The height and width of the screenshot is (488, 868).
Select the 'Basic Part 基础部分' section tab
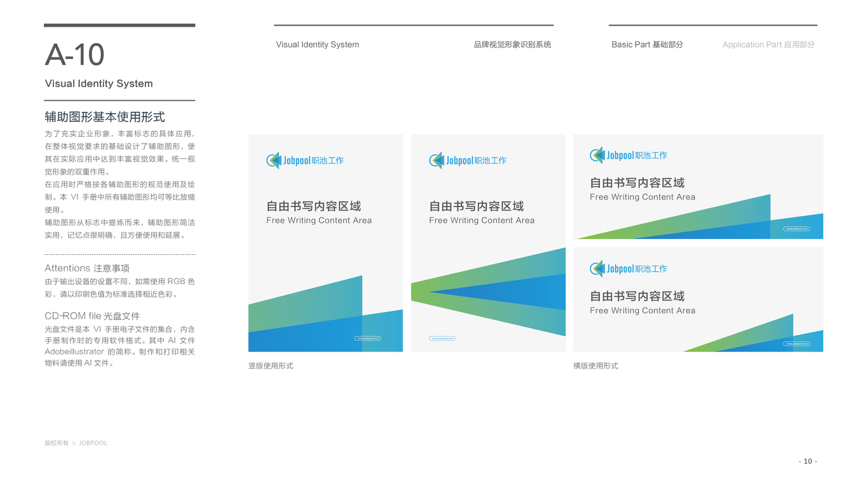647,44
